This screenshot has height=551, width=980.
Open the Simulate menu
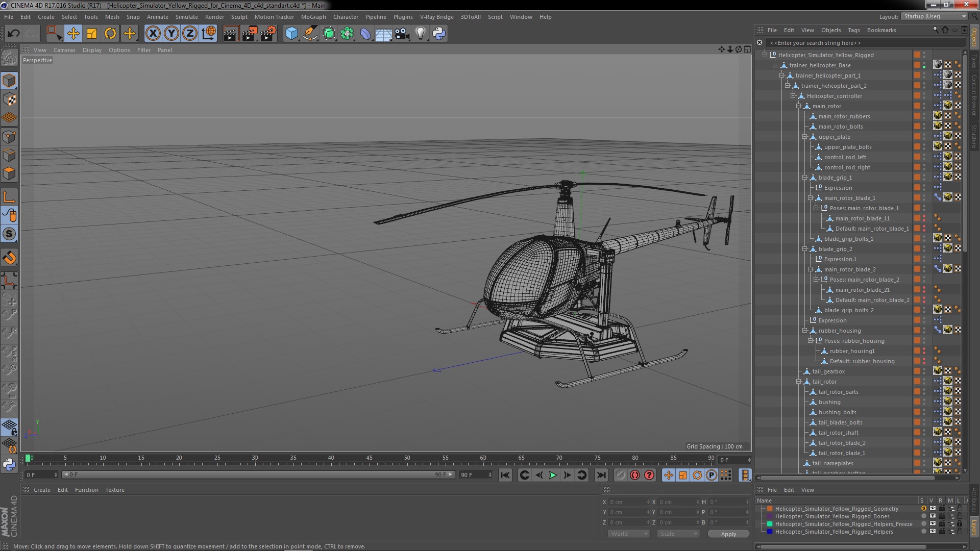pyautogui.click(x=186, y=17)
